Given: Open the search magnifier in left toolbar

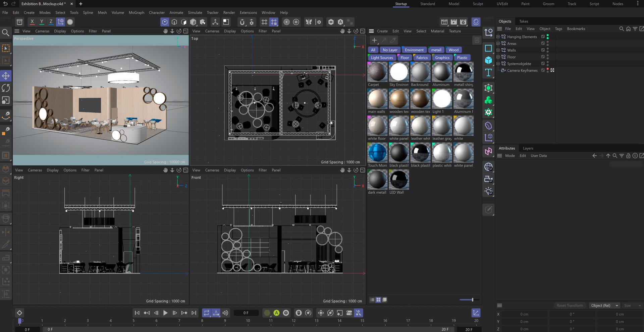Looking at the screenshot, I should 6,33.
